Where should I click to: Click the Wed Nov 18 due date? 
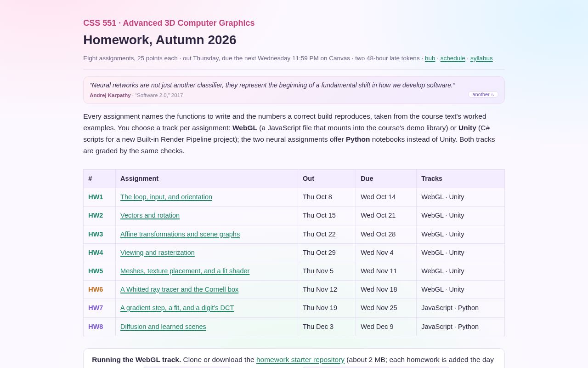tap(379, 289)
